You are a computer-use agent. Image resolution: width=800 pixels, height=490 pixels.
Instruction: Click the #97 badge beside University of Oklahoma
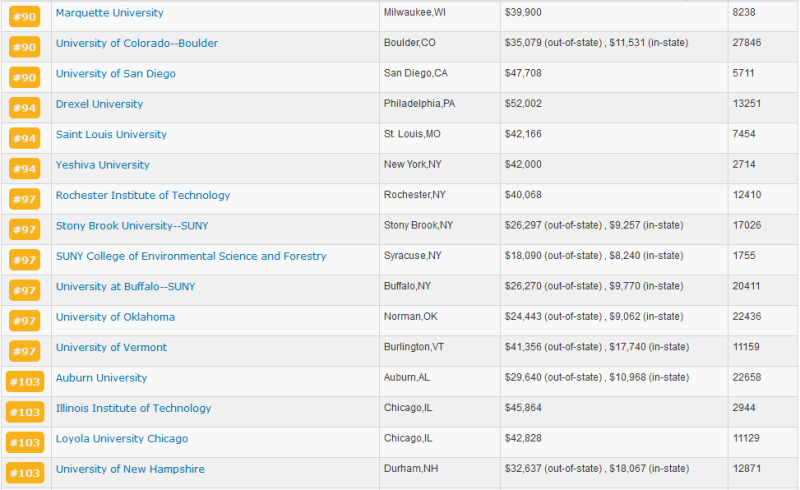(24, 321)
